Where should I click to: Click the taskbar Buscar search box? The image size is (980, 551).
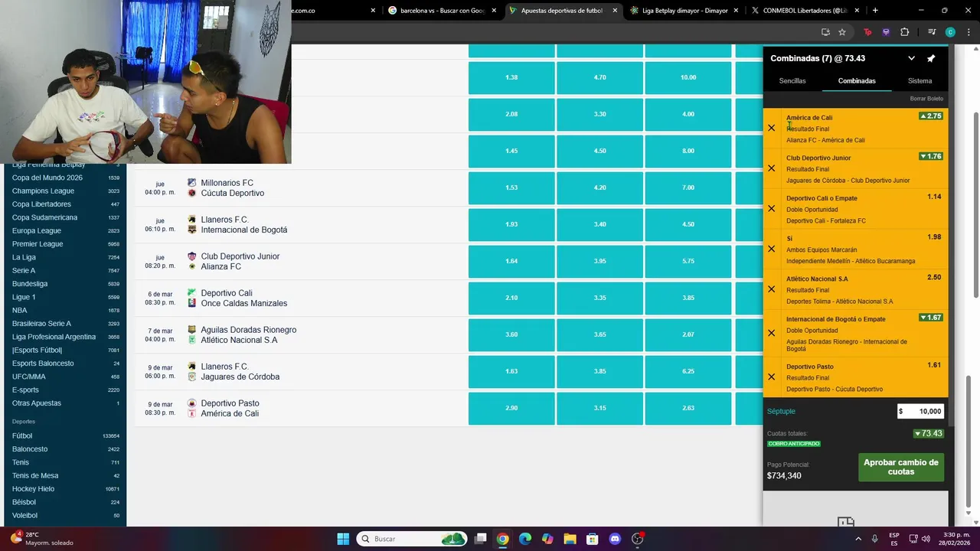click(x=412, y=539)
